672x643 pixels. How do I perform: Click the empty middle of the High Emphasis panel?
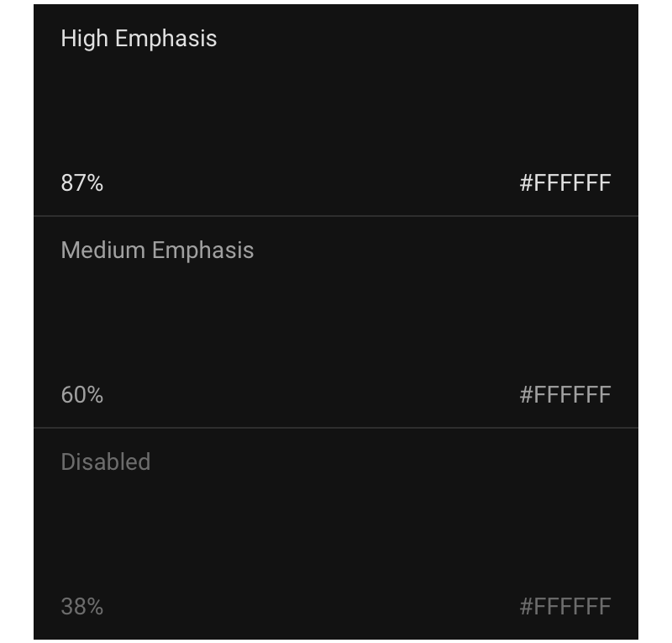tap(336, 109)
